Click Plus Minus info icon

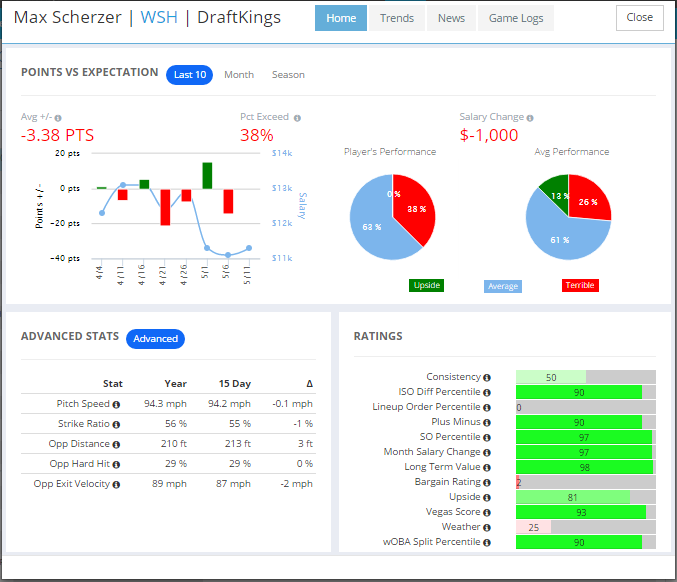point(487,423)
